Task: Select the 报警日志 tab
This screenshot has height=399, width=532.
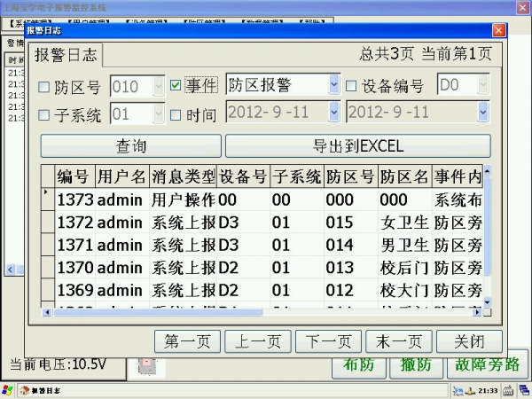Action: point(66,55)
